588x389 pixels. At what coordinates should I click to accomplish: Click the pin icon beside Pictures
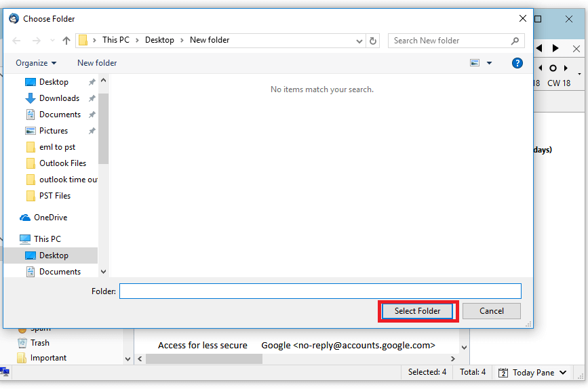pos(92,131)
